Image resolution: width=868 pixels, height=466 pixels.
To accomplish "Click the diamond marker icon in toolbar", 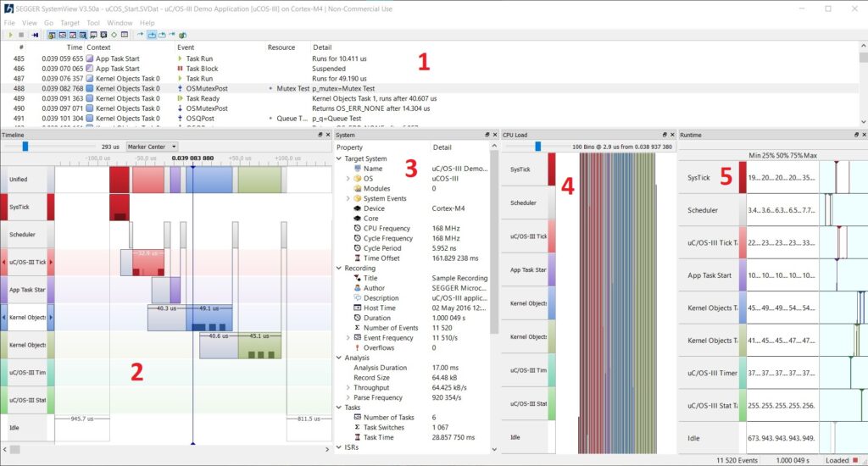I will [114, 35].
